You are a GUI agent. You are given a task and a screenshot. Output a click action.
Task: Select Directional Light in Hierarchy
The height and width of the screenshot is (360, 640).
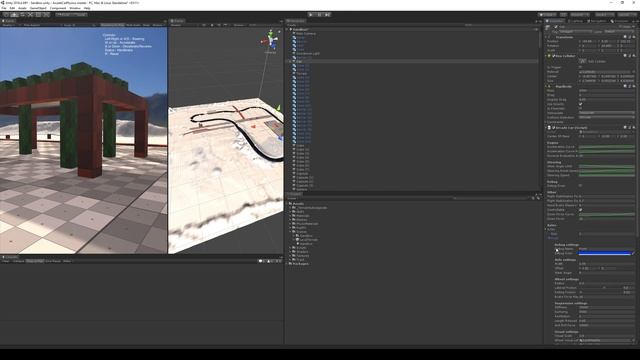[x=308, y=53]
